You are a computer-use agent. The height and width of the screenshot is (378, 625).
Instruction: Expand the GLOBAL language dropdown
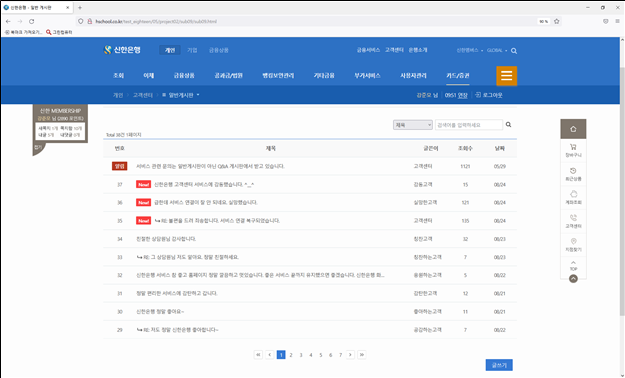click(x=497, y=50)
